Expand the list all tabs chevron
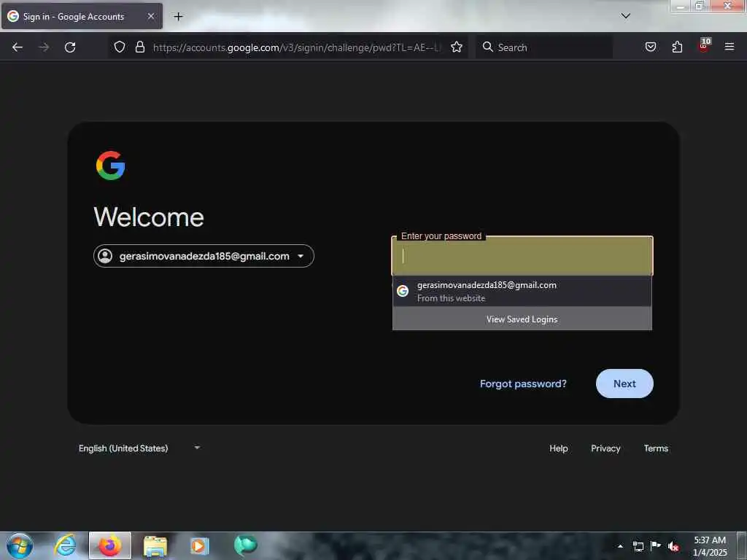 625,16
